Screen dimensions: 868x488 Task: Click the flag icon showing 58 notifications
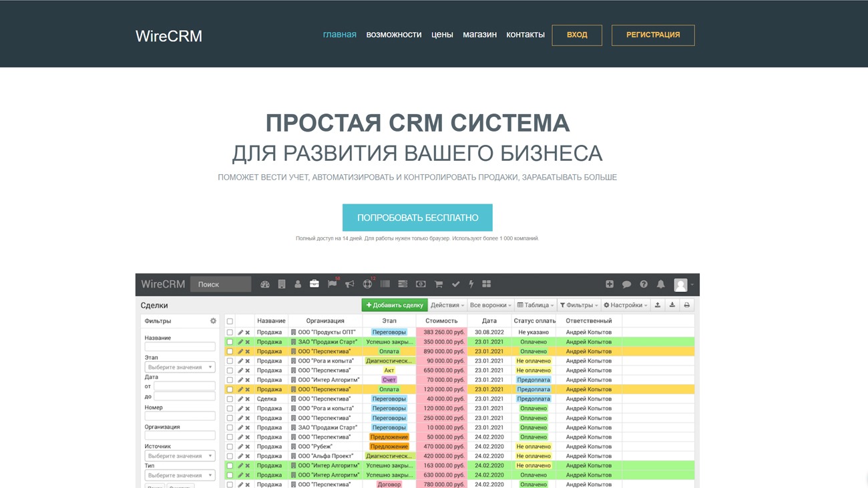(x=331, y=284)
